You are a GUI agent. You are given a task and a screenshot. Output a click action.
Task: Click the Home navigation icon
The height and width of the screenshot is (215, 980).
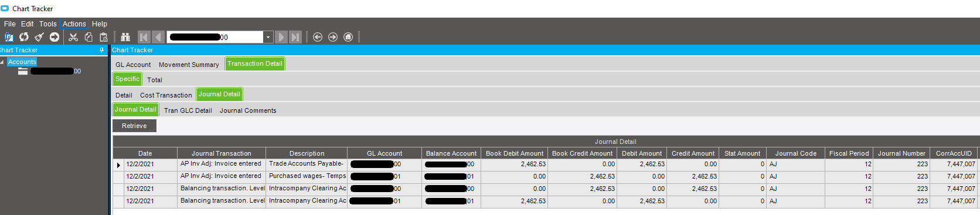coord(348,37)
